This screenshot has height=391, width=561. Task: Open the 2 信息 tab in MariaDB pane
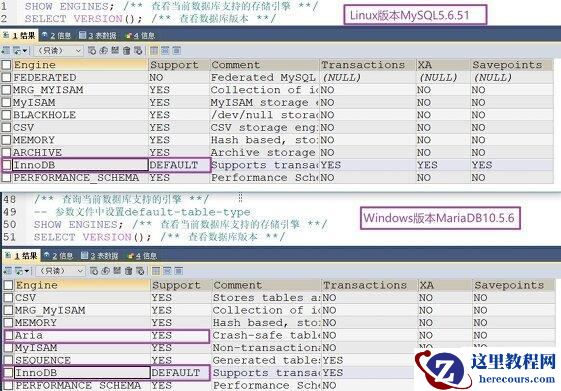[58, 256]
